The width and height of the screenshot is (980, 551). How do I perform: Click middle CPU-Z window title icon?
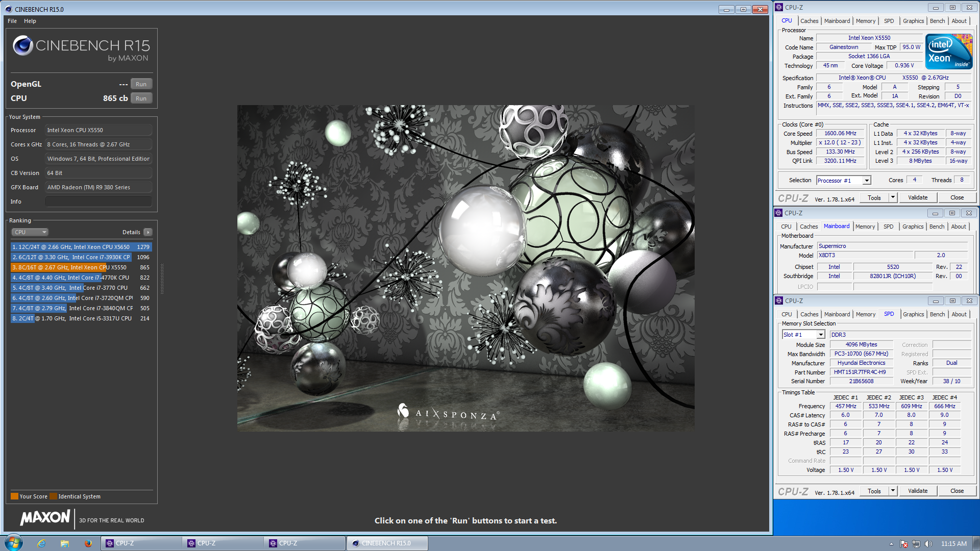click(x=778, y=213)
